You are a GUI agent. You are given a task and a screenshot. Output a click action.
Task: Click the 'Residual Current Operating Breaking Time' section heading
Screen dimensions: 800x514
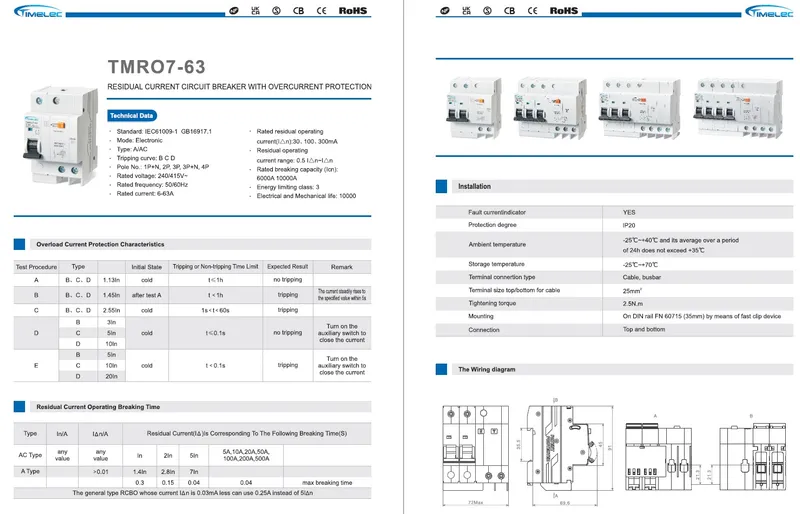[x=98, y=407]
